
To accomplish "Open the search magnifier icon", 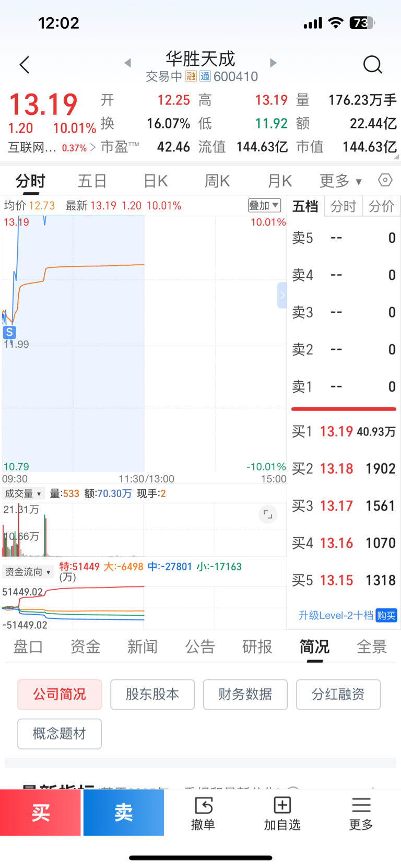I will pos(372,65).
